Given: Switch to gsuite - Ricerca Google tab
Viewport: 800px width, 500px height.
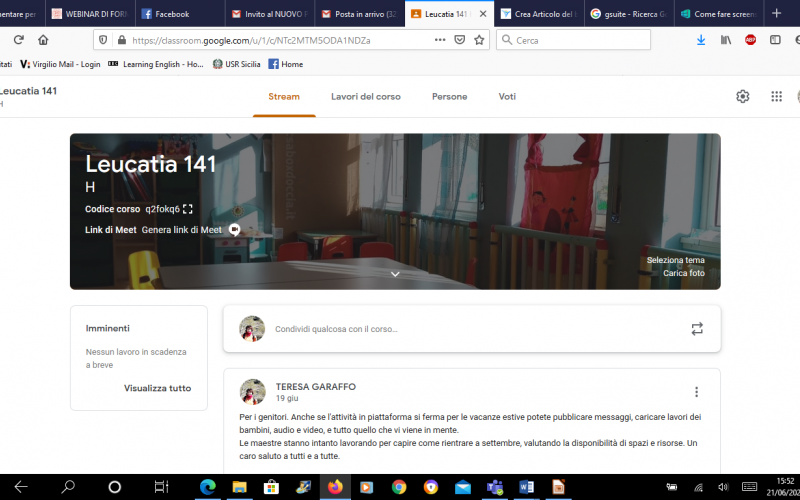Looking at the screenshot, I should 629,14.
